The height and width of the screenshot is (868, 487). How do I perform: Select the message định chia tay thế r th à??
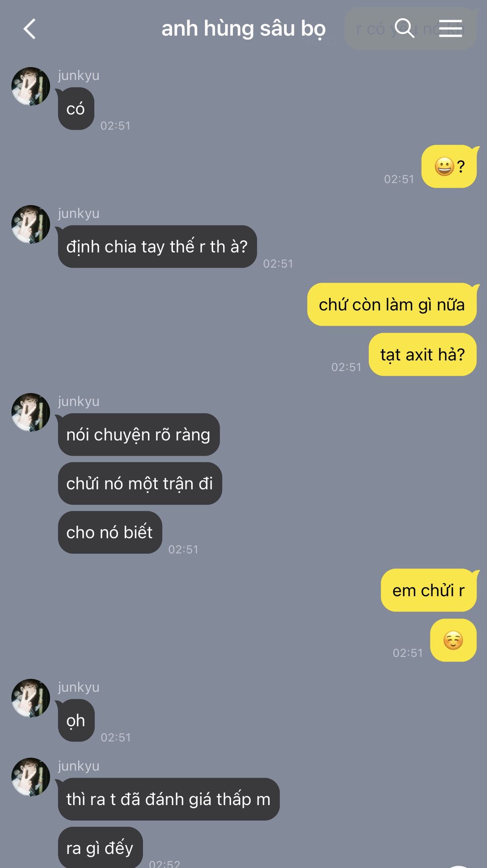157,246
